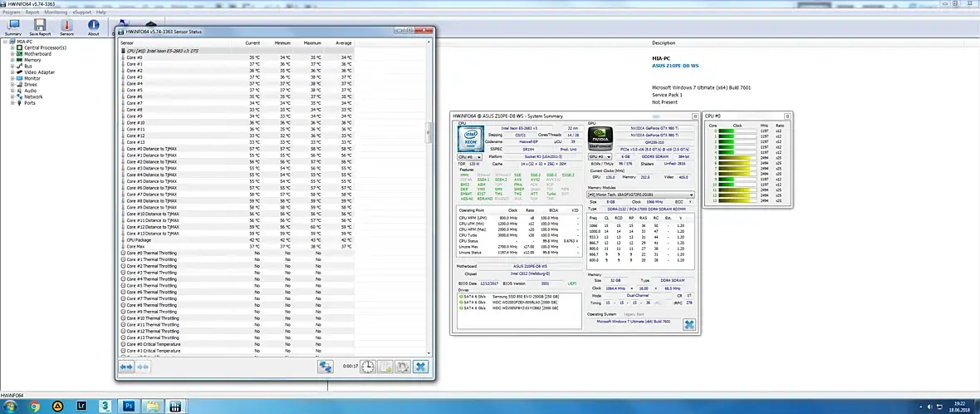The height and width of the screenshot is (414, 980).
Task: Click the scrollbar down arrow in Sensor Status
Action: [429, 354]
